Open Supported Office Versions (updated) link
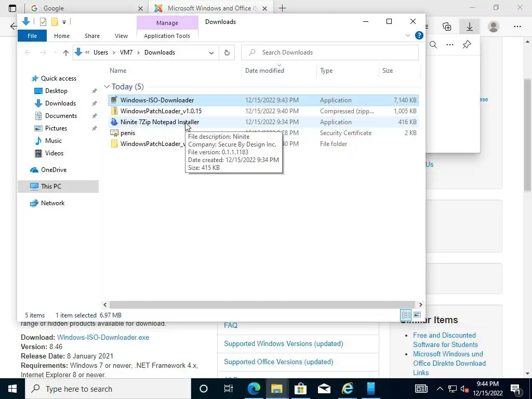Image resolution: width=532 pixels, height=399 pixels. click(278, 362)
